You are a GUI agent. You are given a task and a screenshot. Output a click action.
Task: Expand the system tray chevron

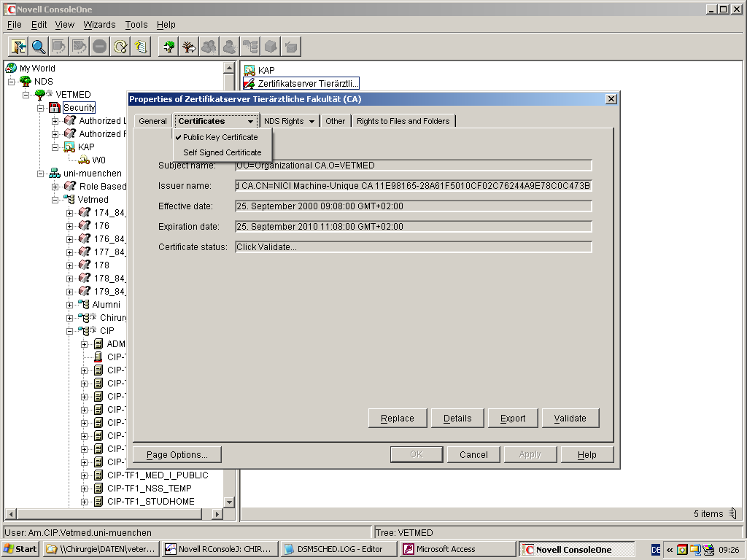coord(670,550)
